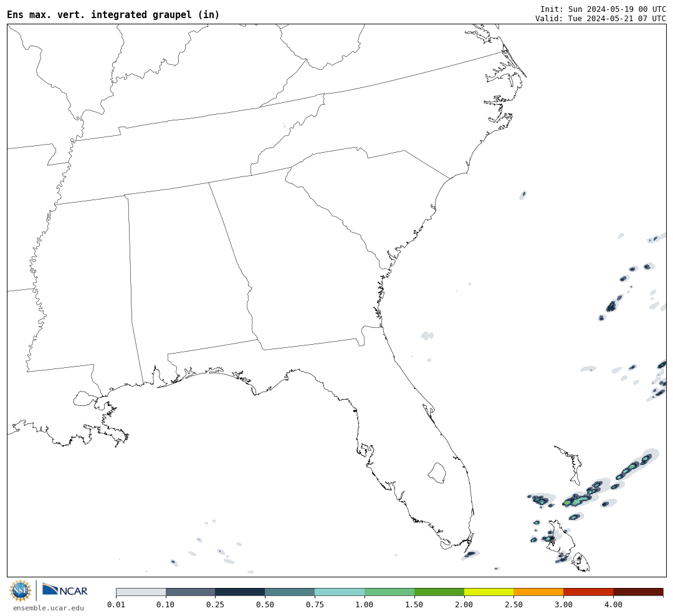Click the colorbar label '4.00'
Image resolution: width=673 pixels, height=616 pixels.
[x=613, y=604]
